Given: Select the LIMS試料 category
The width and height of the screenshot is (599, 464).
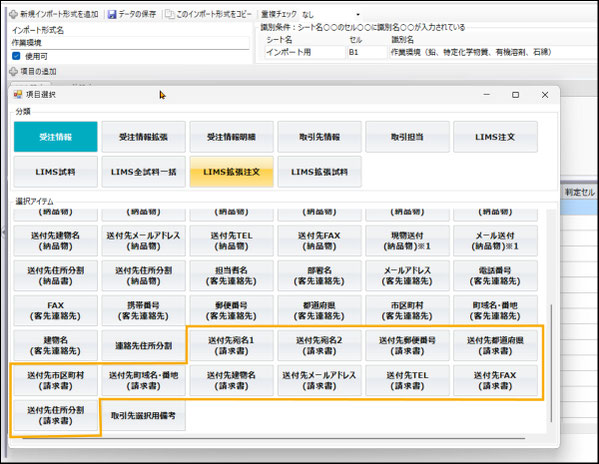Looking at the screenshot, I should coord(56,172).
